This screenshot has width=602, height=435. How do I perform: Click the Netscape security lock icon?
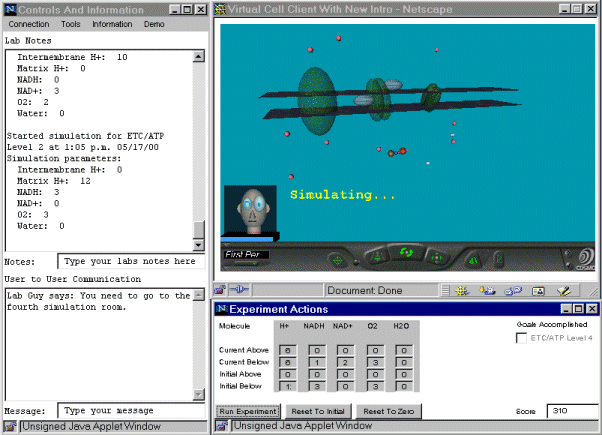219,290
